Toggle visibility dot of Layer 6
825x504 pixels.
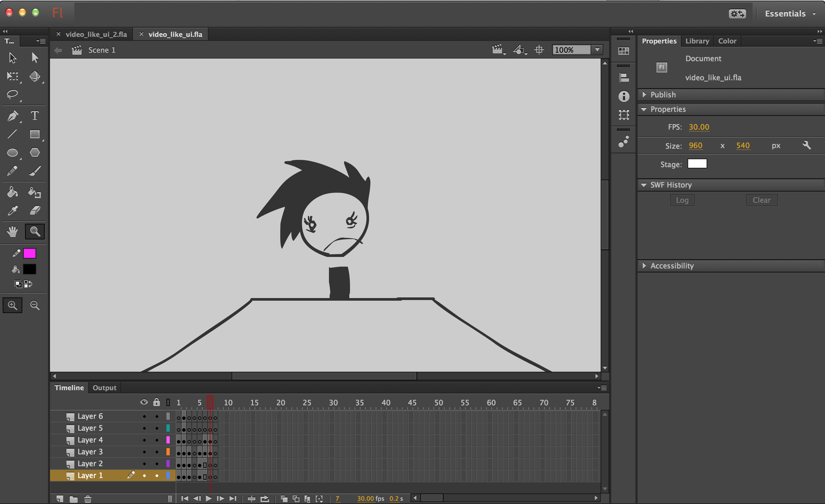pos(144,416)
